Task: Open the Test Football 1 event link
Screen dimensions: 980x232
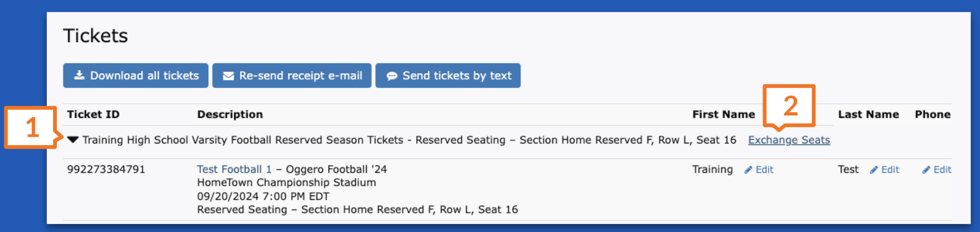Action: [234, 169]
